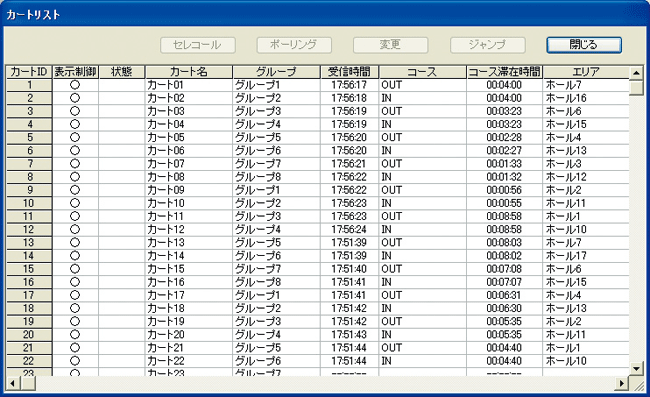The height and width of the screenshot is (397, 650).
Task: Select row header 10
Action: 29,203
